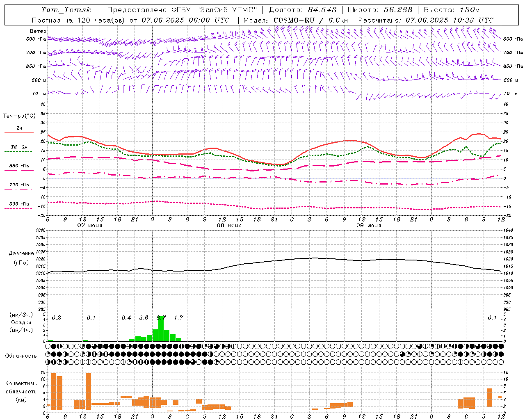Click "Предоставлено ФГБУ "ЗапСиб УГМС"" text
The width and height of the screenshot is (525, 420).
click(183, 10)
